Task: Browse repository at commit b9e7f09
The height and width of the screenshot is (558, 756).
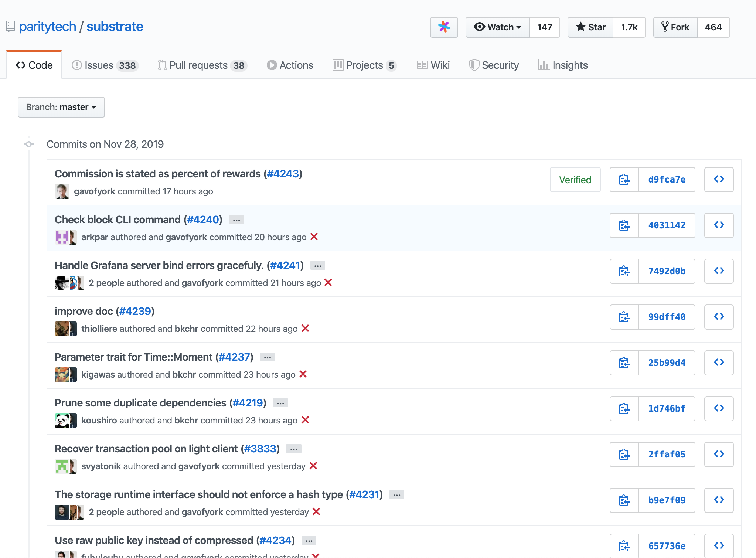Action: (x=719, y=500)
